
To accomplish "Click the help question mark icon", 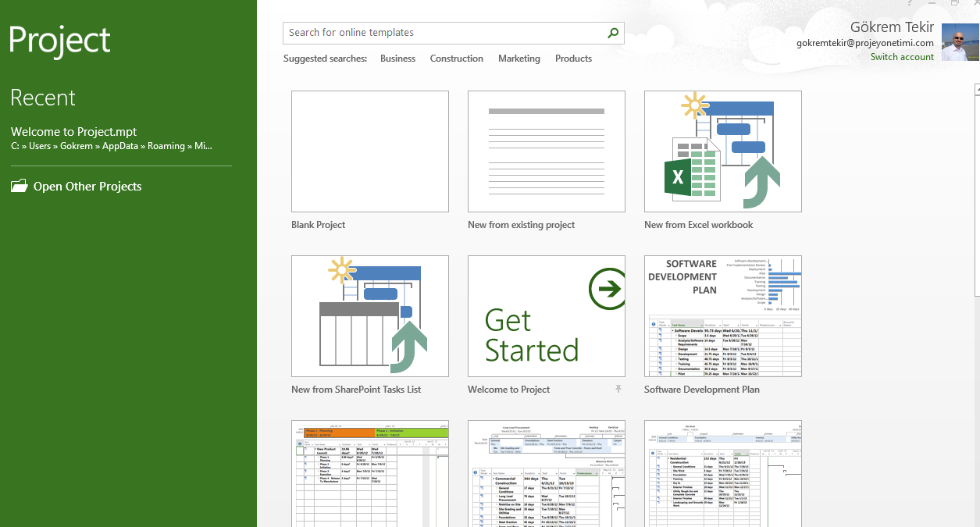I will 910,3.
